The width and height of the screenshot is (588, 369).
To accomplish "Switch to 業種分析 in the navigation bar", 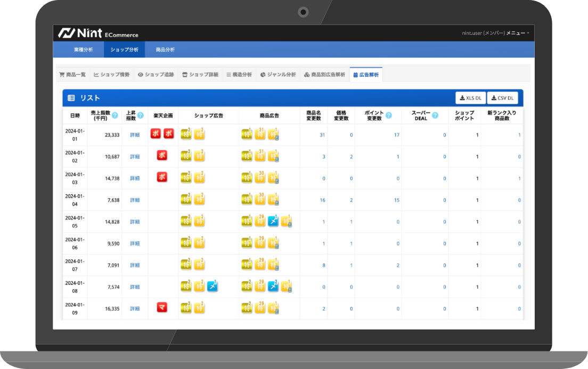I will (x=83, y=50).
